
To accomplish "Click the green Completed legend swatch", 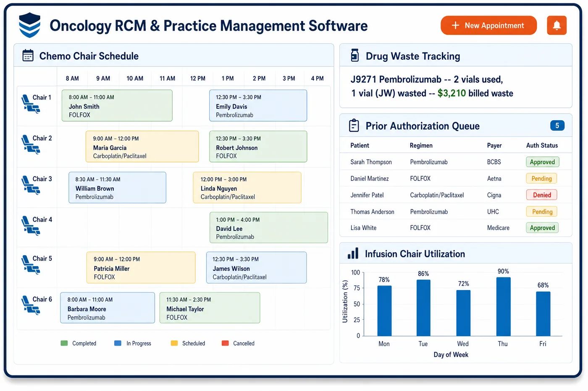I will (x=64, y=343).
